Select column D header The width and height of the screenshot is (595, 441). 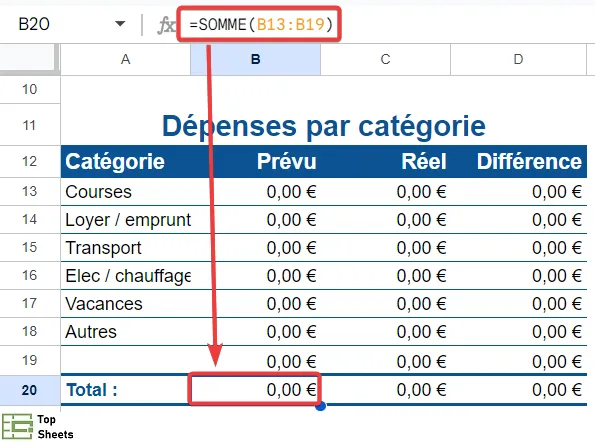(518, 60)
